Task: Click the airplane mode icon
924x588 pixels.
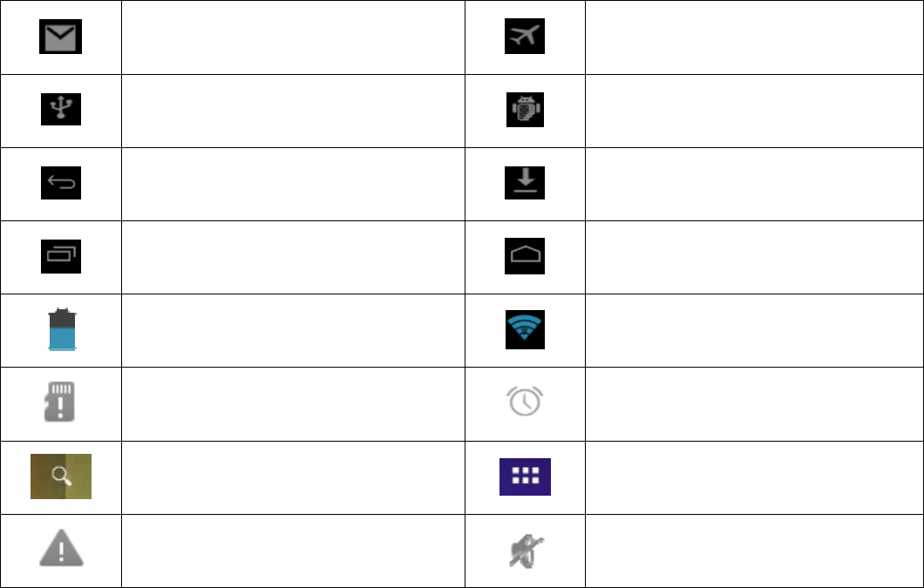Action: tap(525, 37)
